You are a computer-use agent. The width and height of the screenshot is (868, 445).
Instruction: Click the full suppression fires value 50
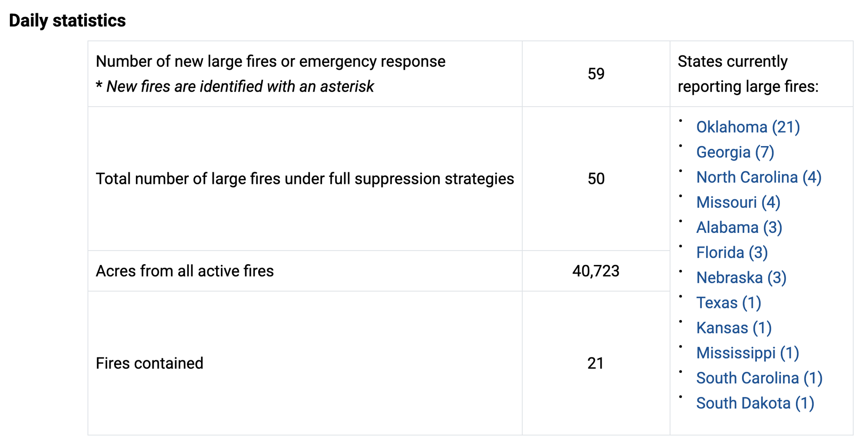(x=596, y=179)
